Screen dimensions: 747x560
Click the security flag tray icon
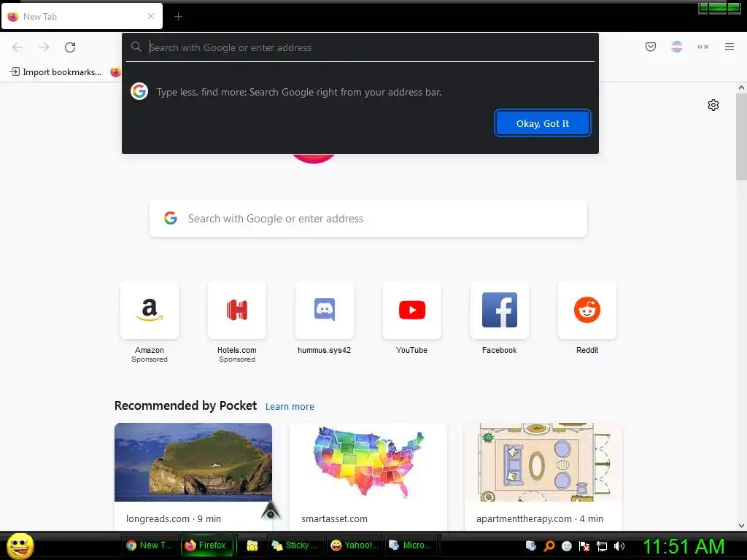pos(584,545)
